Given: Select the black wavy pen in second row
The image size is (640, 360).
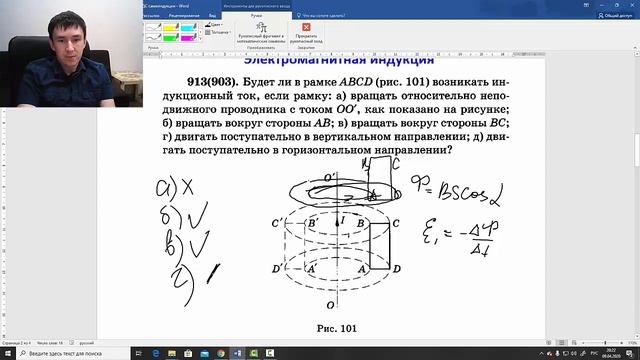Looking at the screenshot, I should pyautogui.click(x=153, y=37).
